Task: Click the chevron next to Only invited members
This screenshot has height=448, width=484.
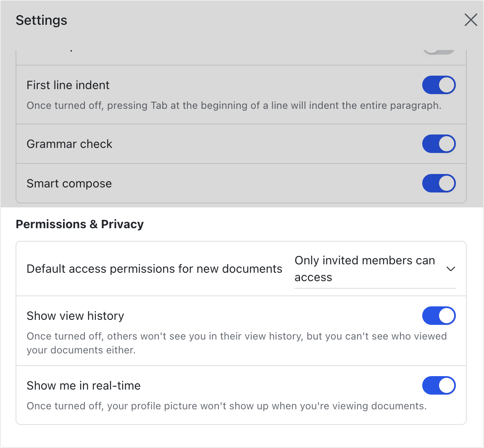Action: (451, 269)
